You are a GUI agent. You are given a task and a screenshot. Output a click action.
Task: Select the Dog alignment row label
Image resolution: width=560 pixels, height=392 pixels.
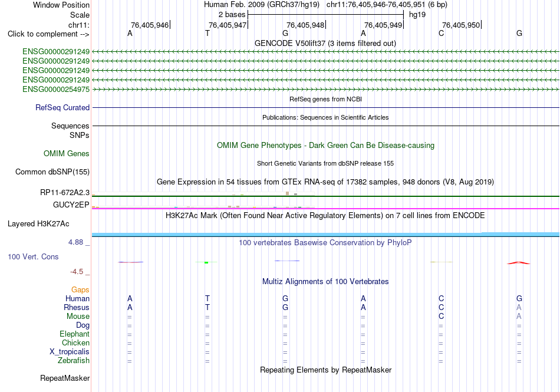83,325
